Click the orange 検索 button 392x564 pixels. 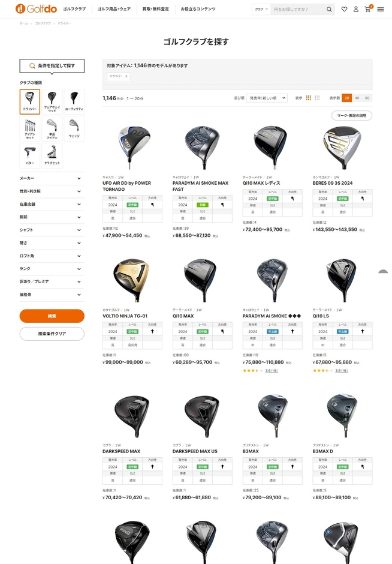pos(52,316)
